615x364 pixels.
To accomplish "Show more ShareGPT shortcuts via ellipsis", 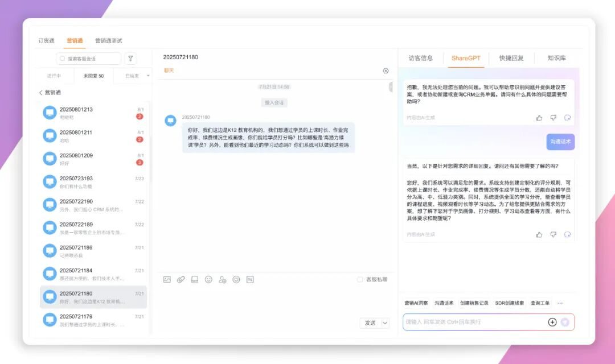I will [x=560, y=303].
